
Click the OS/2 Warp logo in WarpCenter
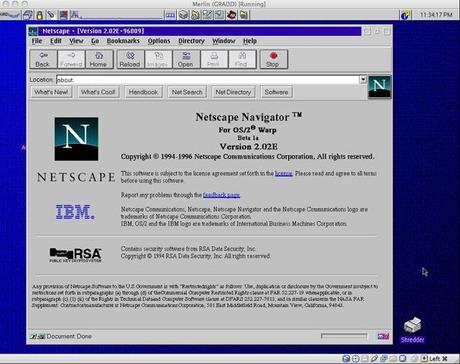pos(10,15)
